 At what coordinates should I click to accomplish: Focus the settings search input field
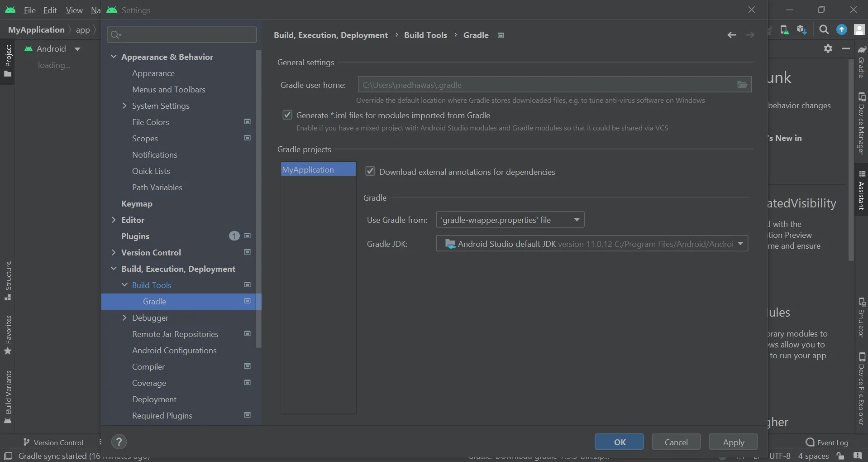pyautogui.click(x=181, y=34)
